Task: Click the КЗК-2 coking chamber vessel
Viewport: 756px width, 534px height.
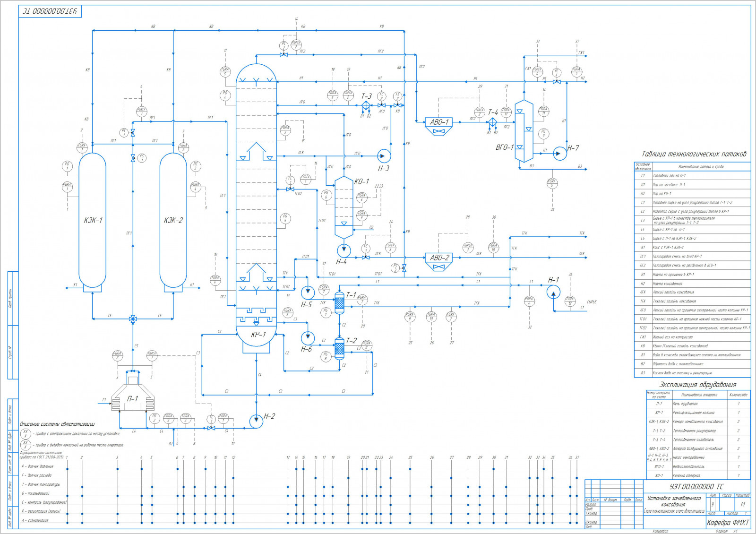Action: (173, 220)
